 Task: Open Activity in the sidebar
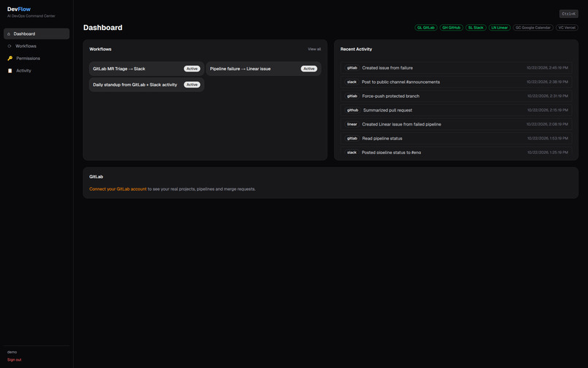click(36, 71)
